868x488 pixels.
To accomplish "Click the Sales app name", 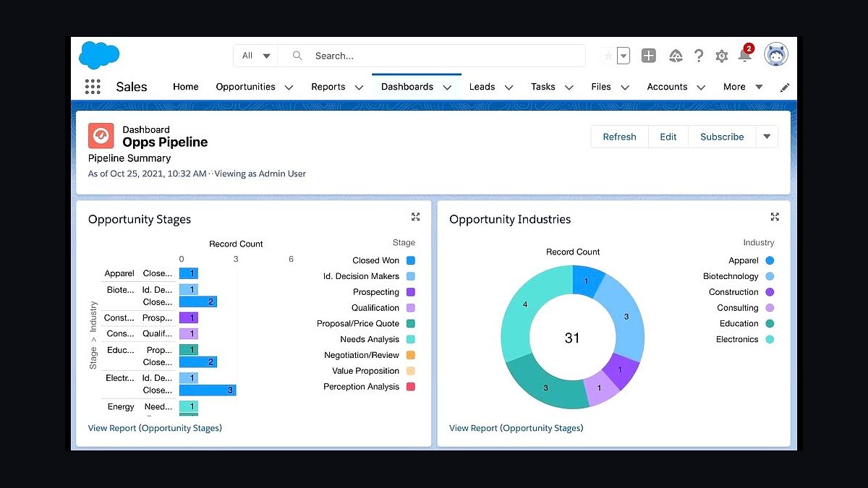I will 132,87.
